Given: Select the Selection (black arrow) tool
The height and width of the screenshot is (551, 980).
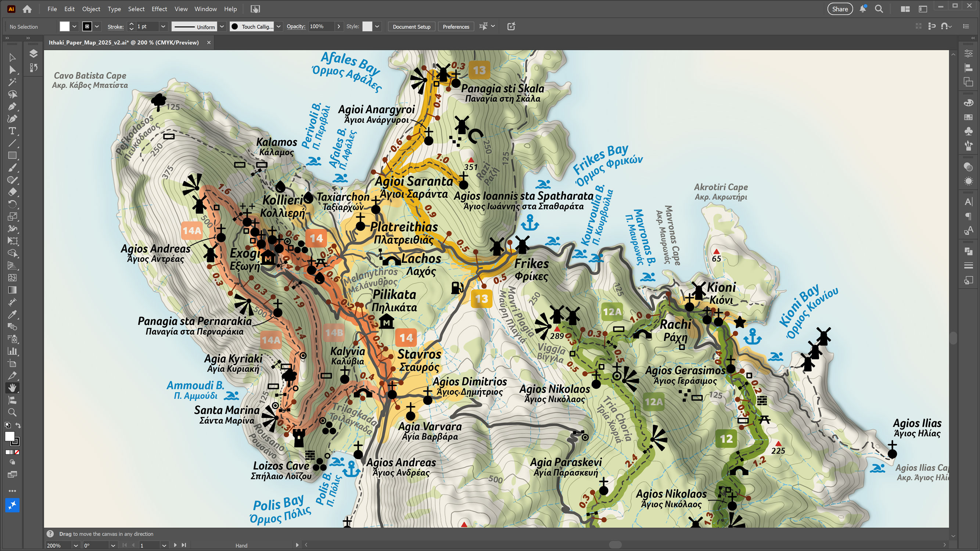Looking at the screenshot, I should click(12, 57).
